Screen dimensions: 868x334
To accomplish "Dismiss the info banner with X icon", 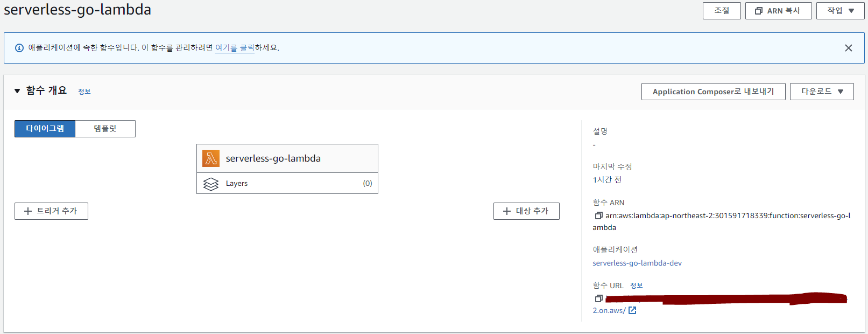I will click(x=849, y=48).
